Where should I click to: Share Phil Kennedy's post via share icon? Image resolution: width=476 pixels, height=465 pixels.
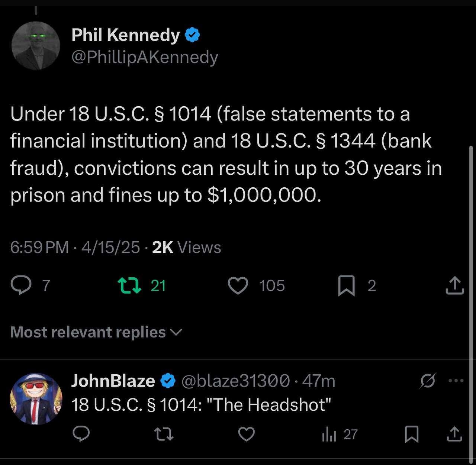click(454, 285)
